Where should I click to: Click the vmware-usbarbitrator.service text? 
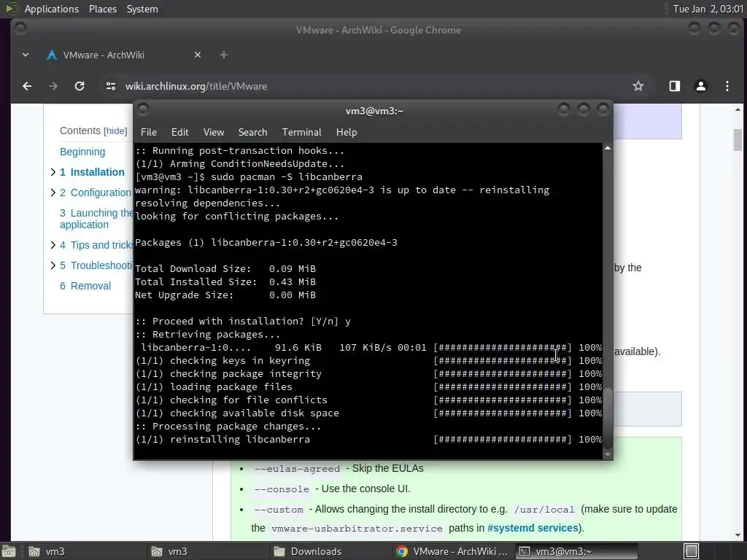(x=357, y=529)
